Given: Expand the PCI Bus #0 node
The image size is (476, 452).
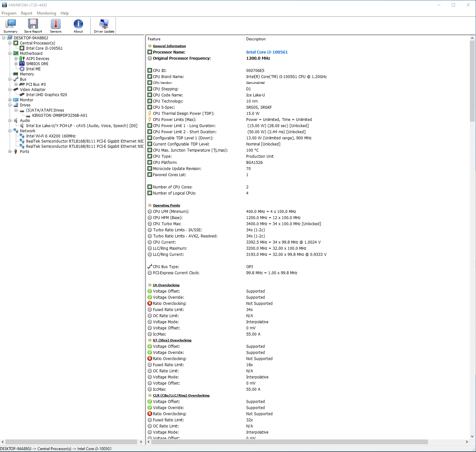Looking at the screenshot, I should point(16,84).
